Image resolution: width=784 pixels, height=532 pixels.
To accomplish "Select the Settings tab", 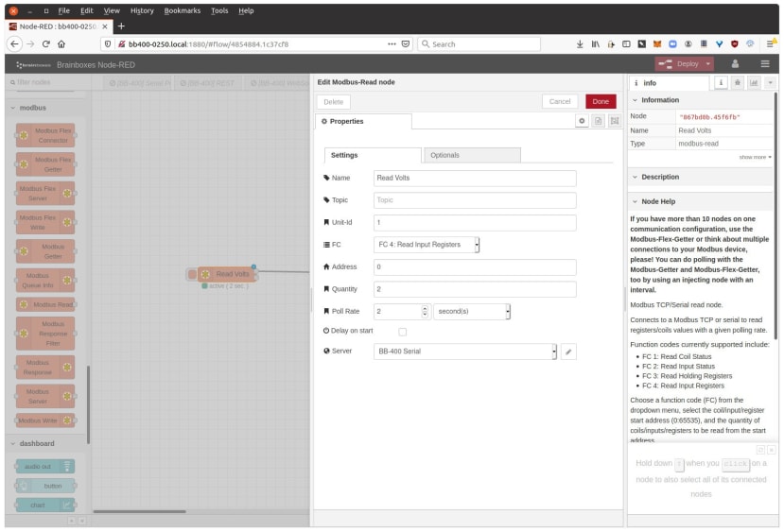I will point(373,155).
